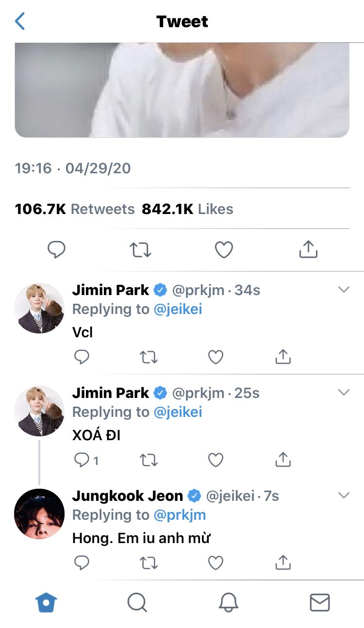Expand options chevron on "XOÁ ĐI" reply
Screen dimensions: 364x628
[x=344, y=393]
